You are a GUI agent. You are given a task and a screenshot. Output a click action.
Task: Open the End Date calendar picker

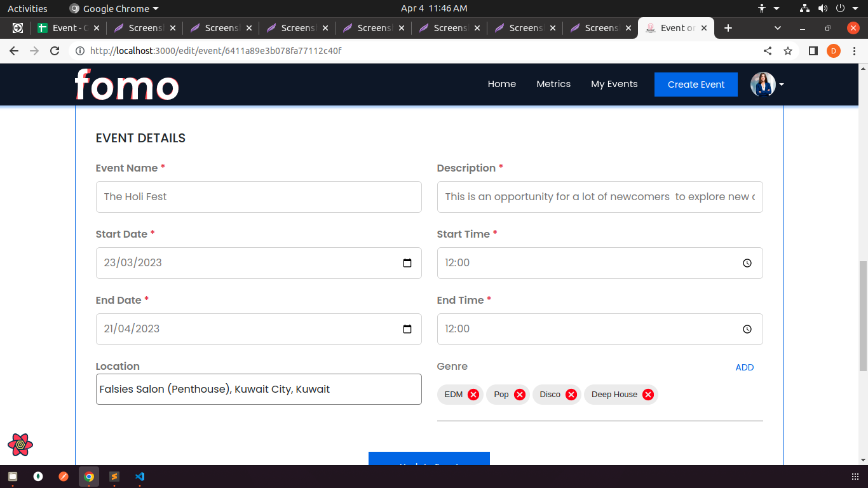[x=407, y=329]
